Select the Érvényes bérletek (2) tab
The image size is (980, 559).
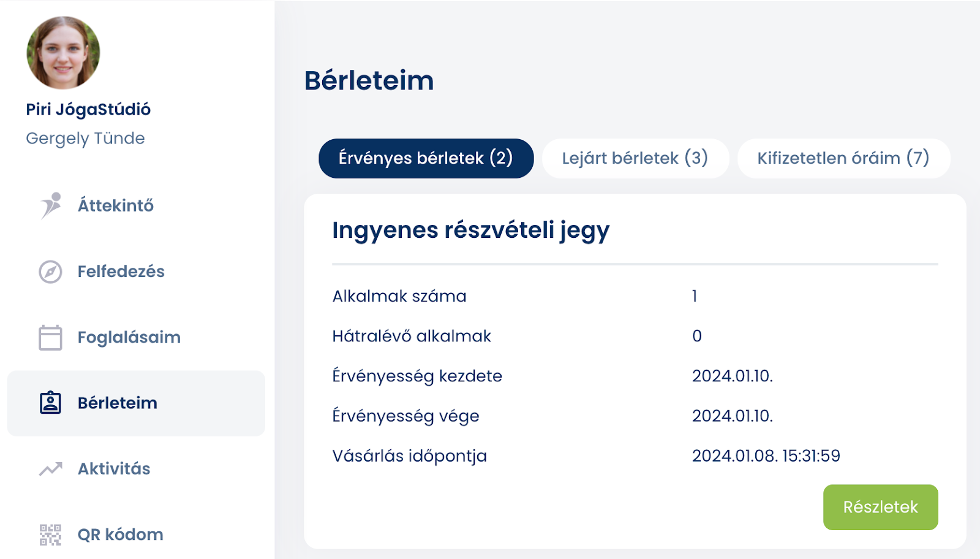[x=426, y=158]
